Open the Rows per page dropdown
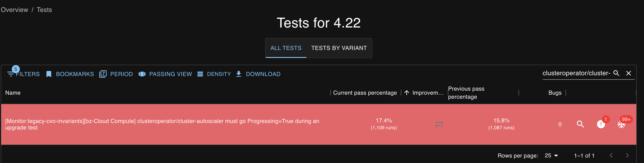This screenshot has width=644, height=163. coord(551,156)
